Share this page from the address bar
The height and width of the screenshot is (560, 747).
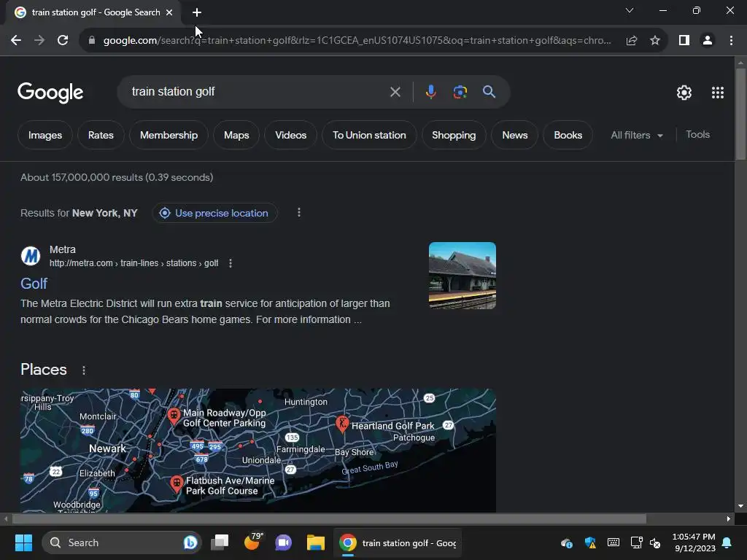pos(632,41)
